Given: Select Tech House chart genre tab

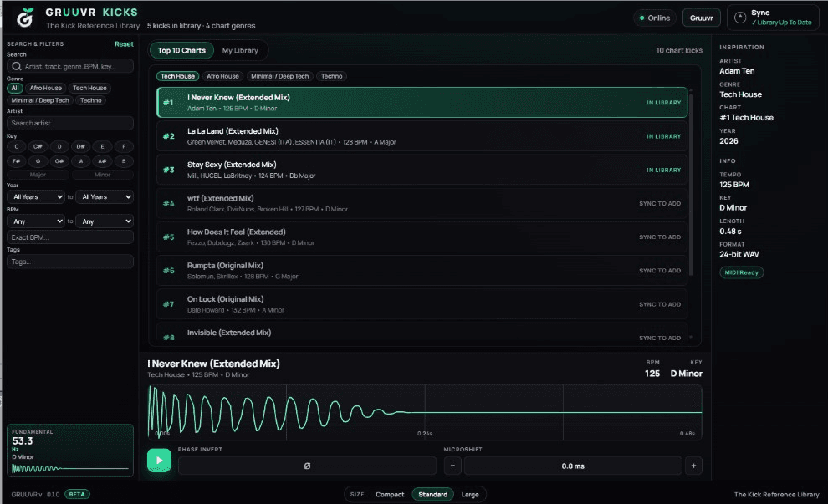Looking at the screenshot, I should coord(177,76).
